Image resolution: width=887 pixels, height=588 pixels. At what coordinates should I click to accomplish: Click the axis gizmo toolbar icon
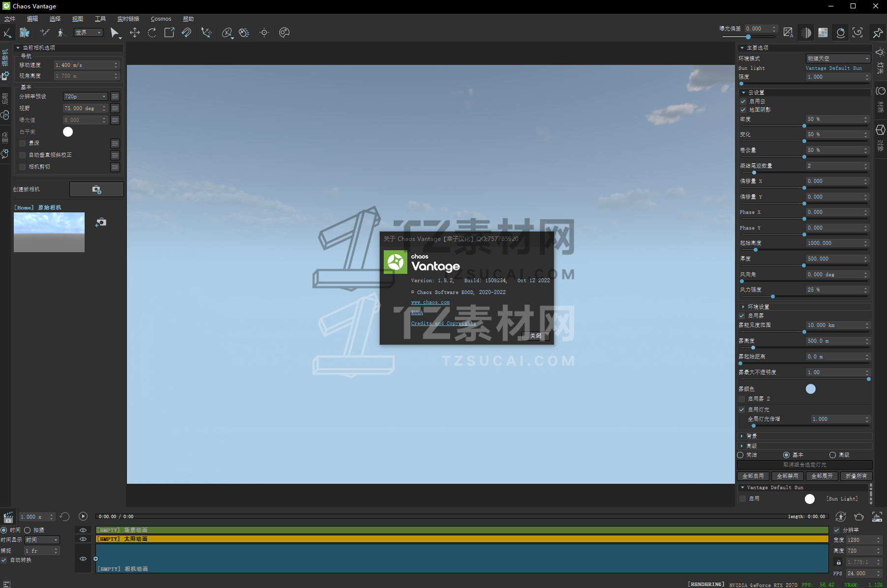(207, 32)
